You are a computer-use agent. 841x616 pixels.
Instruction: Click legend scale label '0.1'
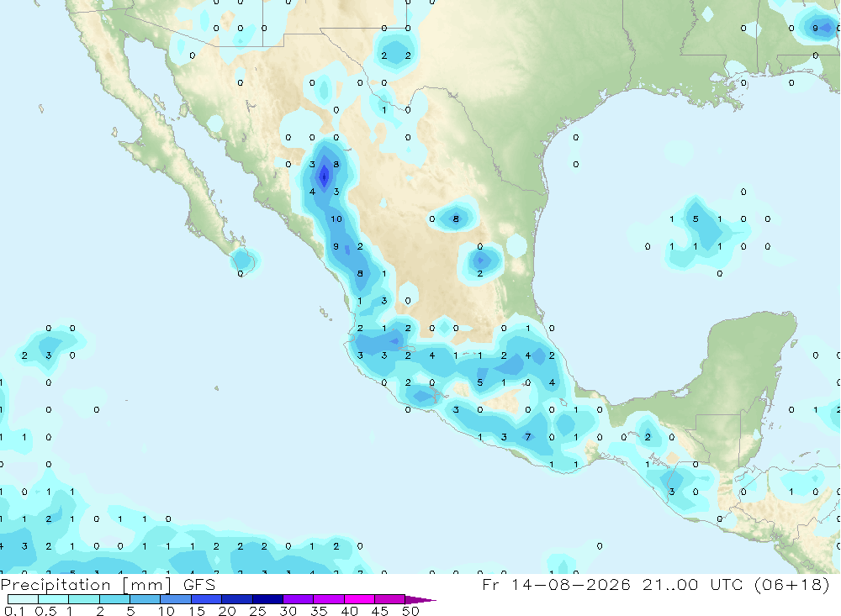14,611
